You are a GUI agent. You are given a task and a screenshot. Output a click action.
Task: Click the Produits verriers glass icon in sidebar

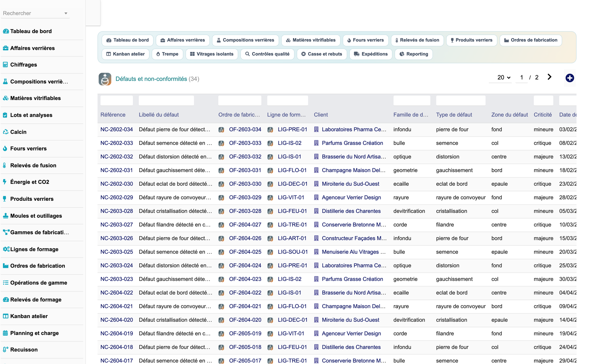click(5, 199)
